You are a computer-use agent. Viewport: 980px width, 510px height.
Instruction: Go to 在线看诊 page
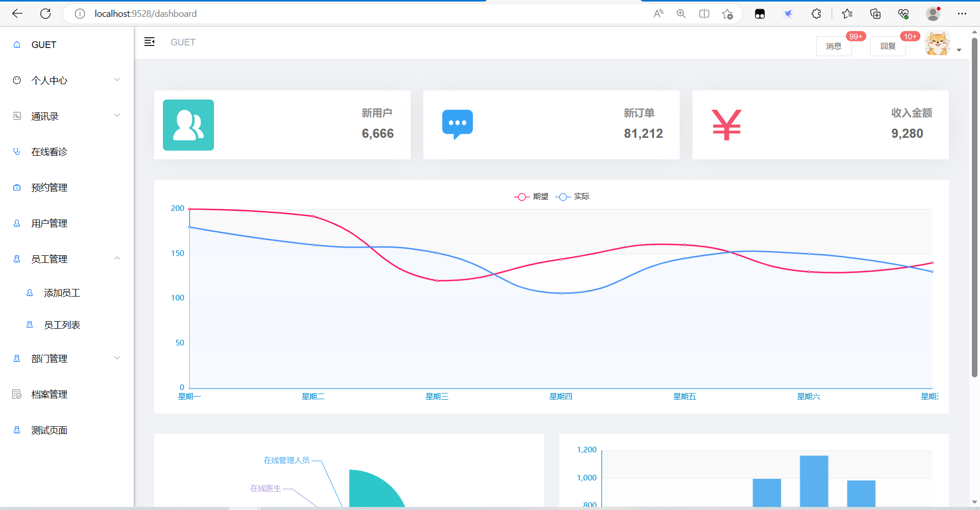click(67, 152)
